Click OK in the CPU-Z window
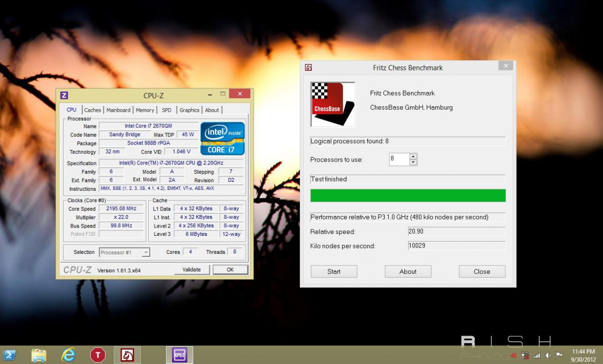The width and height of the screenshot is (603, 364). tap(230, 269)
